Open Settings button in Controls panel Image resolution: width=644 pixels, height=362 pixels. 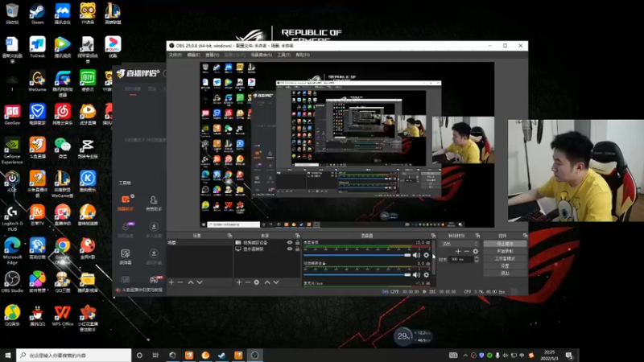point(505,266)
